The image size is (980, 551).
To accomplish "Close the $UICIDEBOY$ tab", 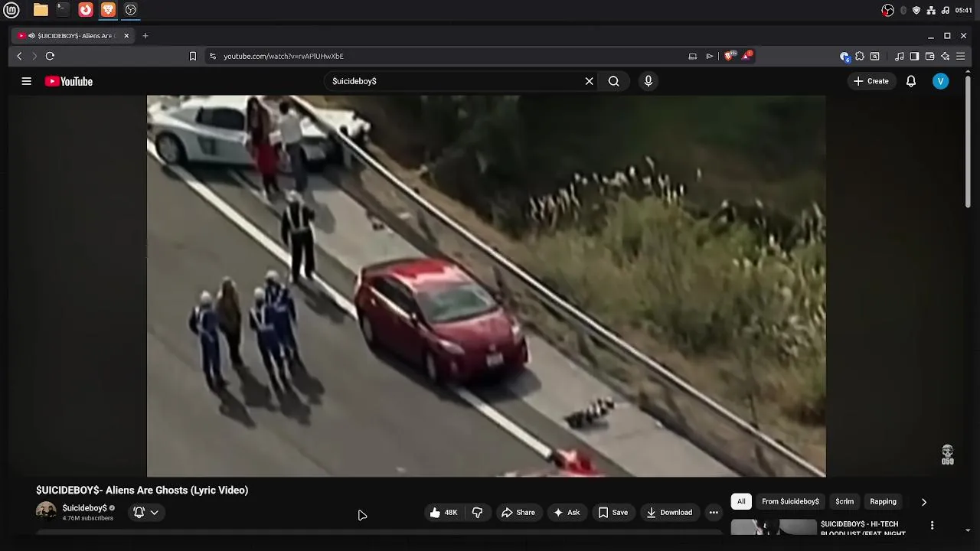I will pyautogui.click(x=126, y=36).
